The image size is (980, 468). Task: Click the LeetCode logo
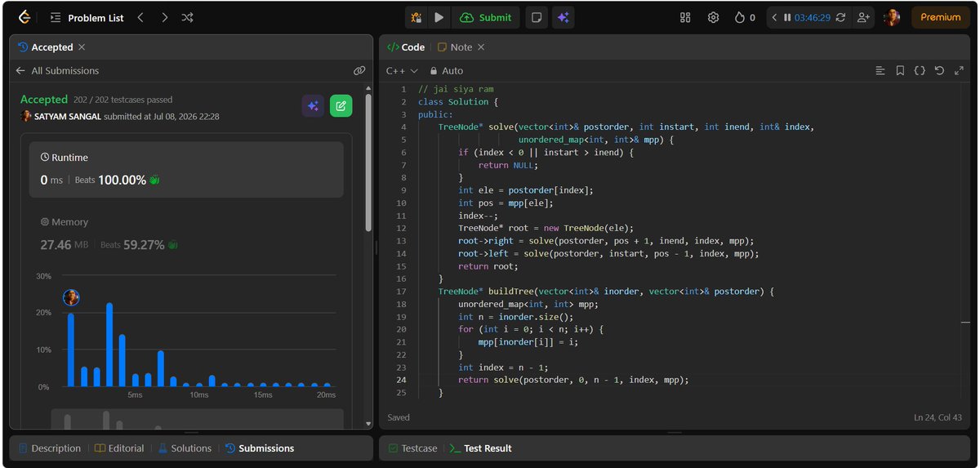(24, 17)
